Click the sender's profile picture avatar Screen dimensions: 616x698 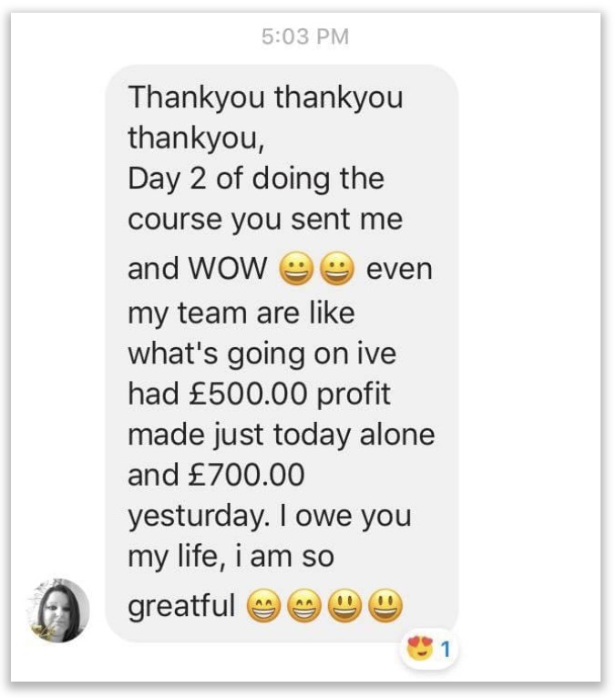point(59,610)
